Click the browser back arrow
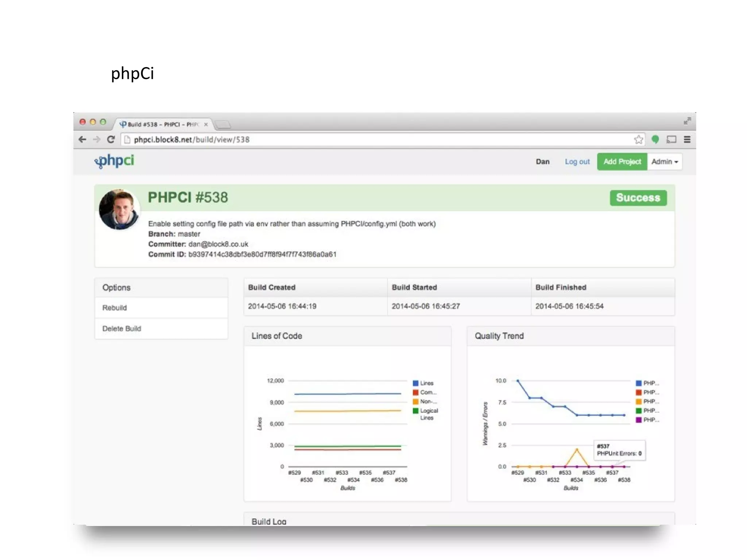This screenshot has width=747, height=560. 82,139
